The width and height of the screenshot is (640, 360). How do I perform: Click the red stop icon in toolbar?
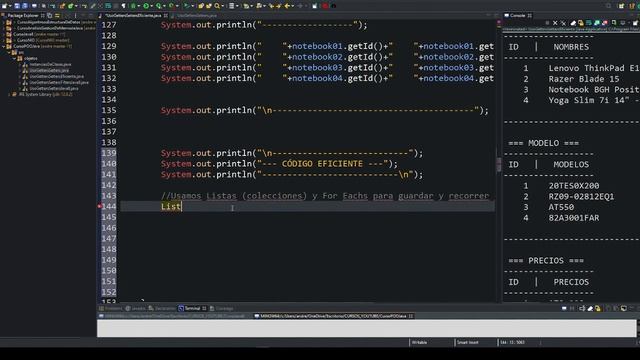coord(325,6)
